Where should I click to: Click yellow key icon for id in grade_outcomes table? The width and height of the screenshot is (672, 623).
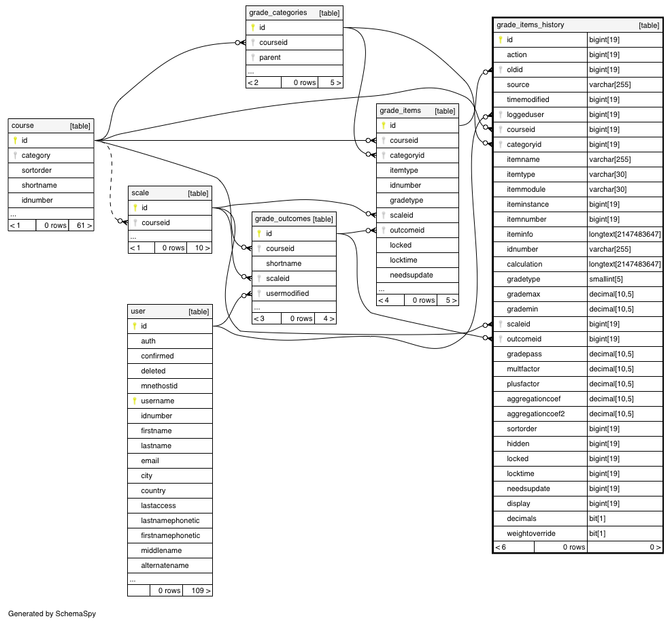click(x=259, y=233)
